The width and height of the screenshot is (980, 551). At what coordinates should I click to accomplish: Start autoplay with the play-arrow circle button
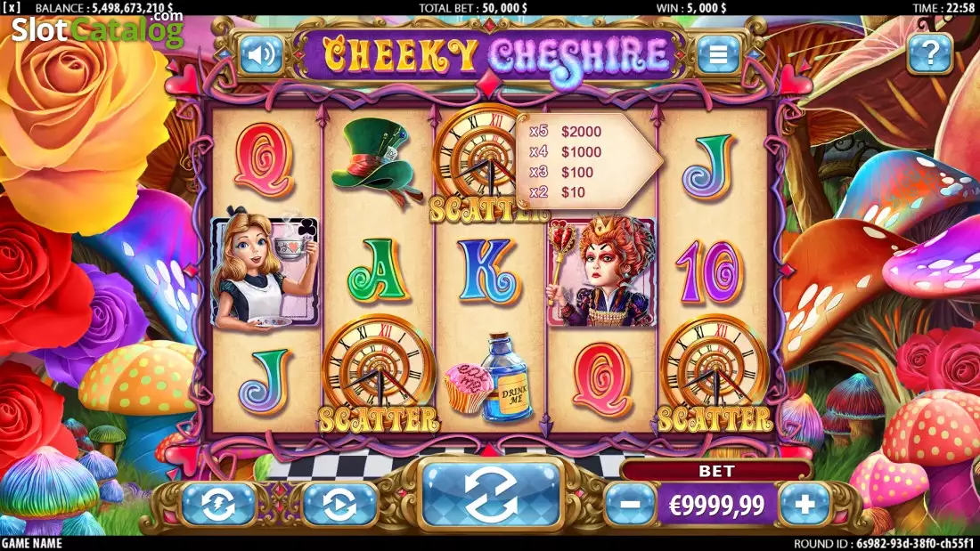click(x=339, y=504)
